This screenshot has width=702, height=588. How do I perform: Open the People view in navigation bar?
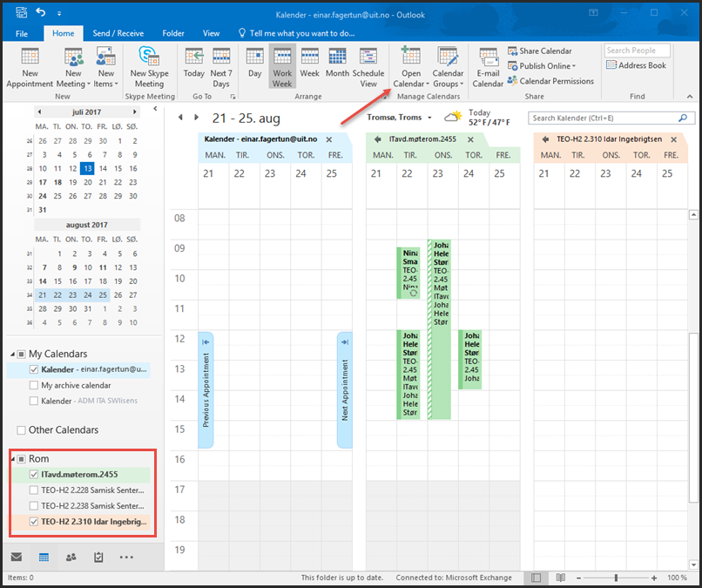tap(71, 557)
